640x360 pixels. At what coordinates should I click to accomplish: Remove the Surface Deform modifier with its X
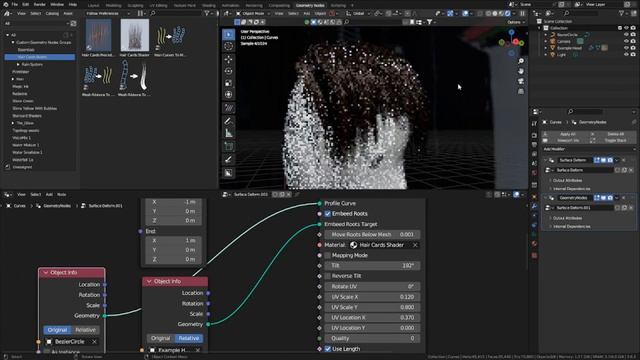pos(624,160)
